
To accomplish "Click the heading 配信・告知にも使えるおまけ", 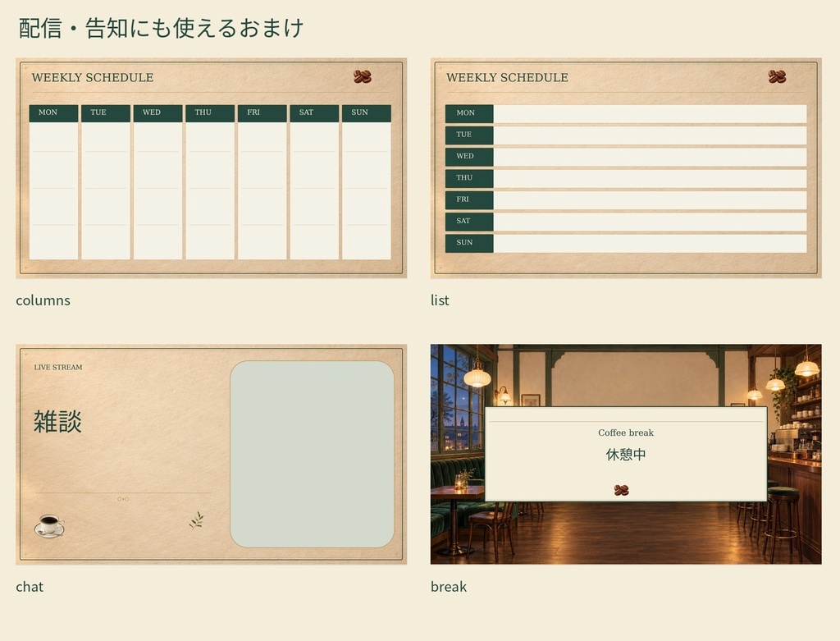I will (162, 28).
